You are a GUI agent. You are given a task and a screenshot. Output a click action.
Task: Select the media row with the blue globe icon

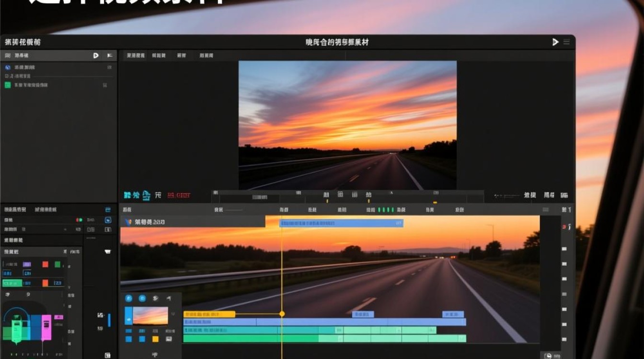(x=58, y=67)
